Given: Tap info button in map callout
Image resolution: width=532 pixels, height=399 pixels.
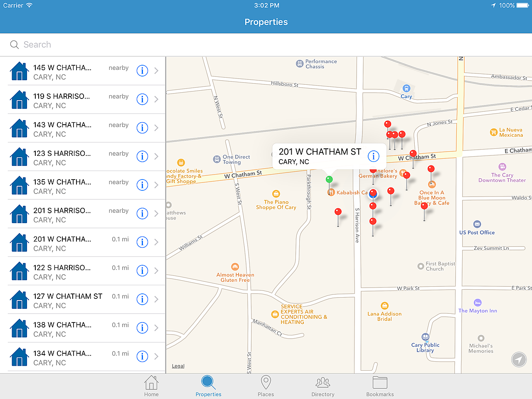Looking at the screenshot, I should (373, 156).
